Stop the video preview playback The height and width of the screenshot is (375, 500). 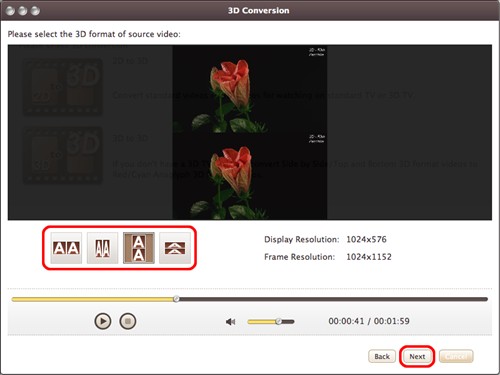click(128, 321)
